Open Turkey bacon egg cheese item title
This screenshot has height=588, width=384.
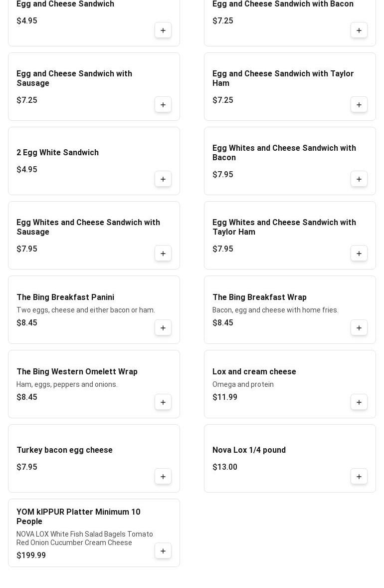pos(64,450)
